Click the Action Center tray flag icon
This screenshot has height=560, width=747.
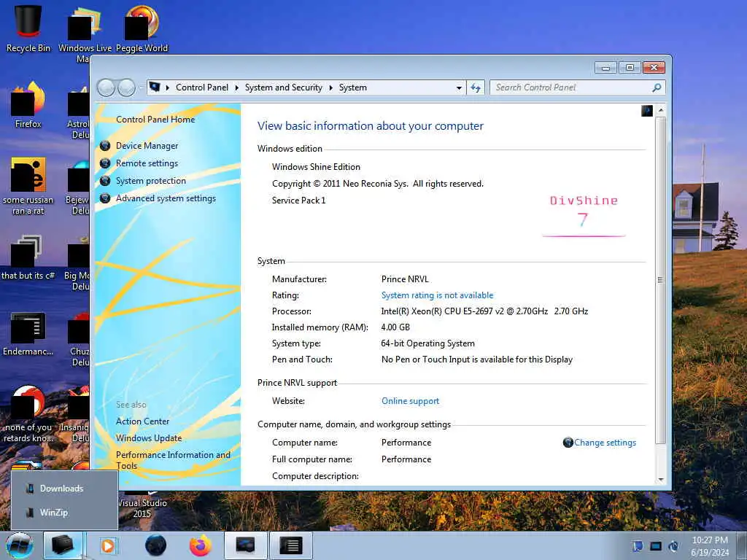[638, 546]
